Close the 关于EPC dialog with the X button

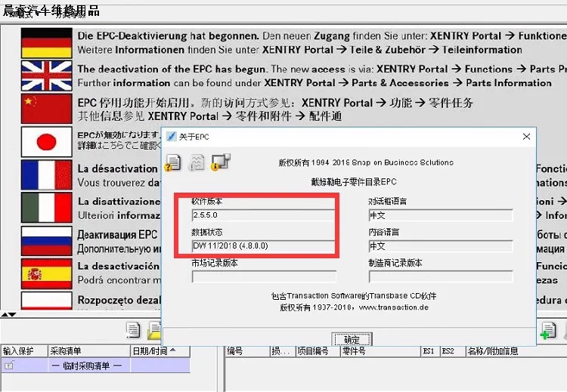[x=526, y=137]
